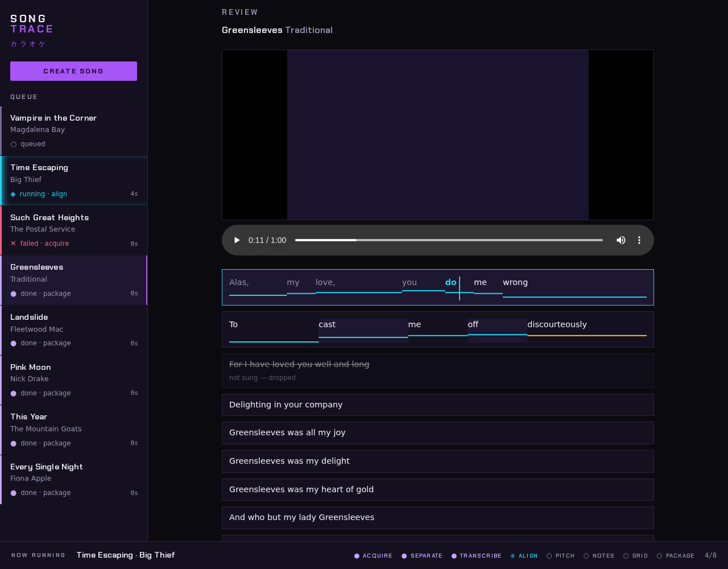This screenshot has height=569, width=728.
Task: Click the word 'discourteously'
Action: pos(557,324)
